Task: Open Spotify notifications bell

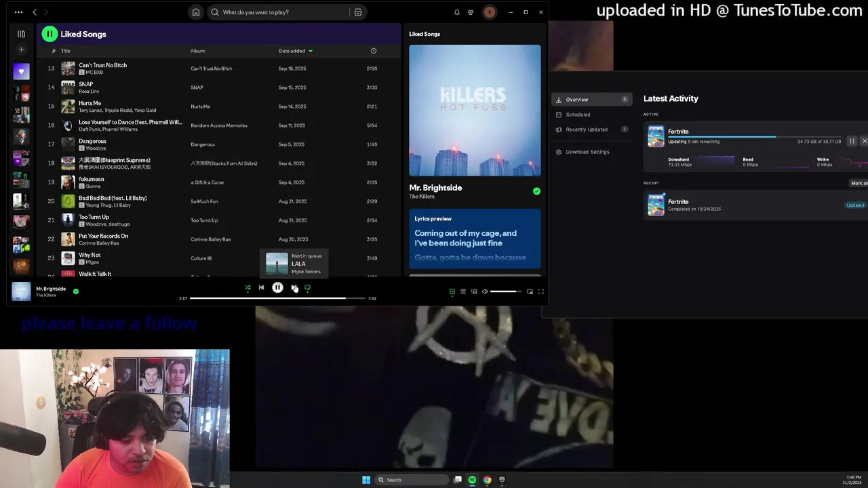Action: (x=457, y=12)
